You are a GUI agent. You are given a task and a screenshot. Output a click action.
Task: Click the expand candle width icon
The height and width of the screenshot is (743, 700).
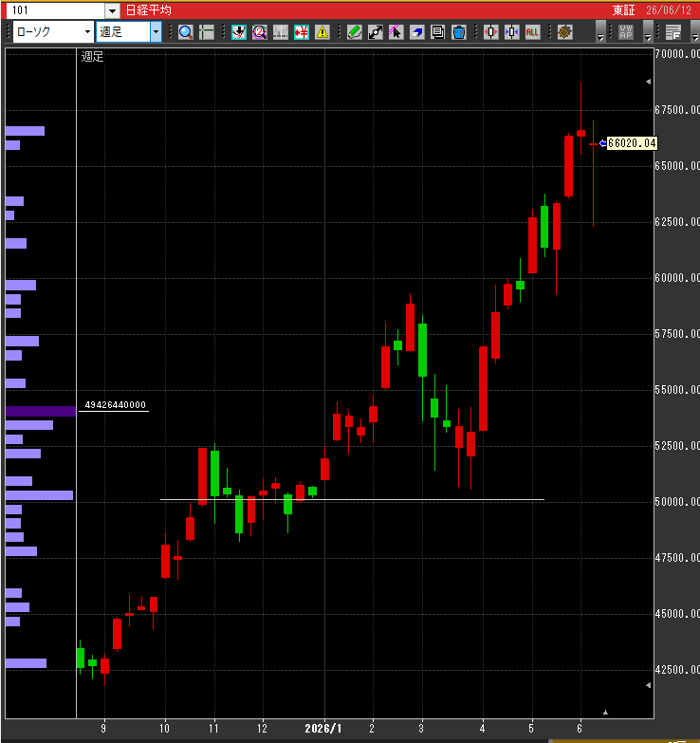pos(490,32)
